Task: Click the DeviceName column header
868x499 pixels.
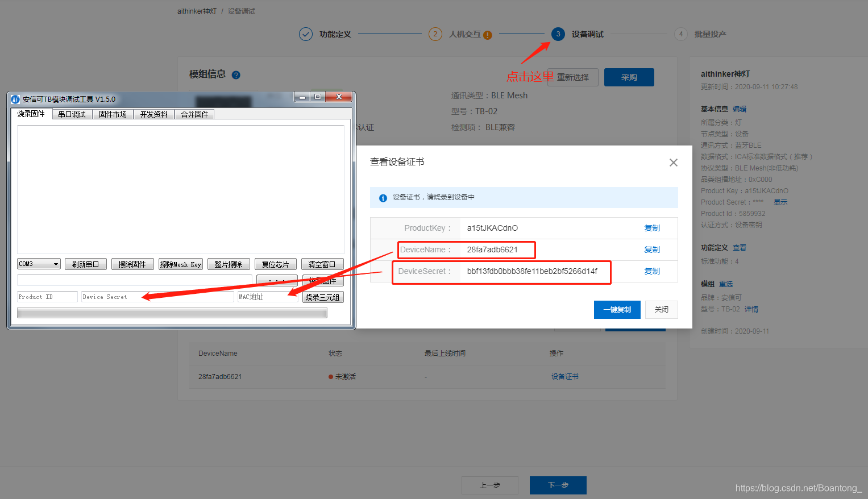Action: (218, 354)
